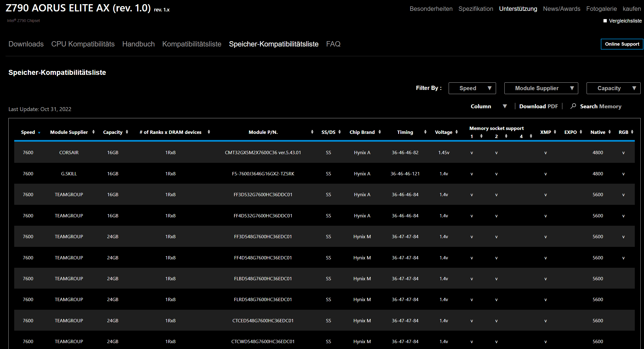Image resolution: width=644 pixels, height=349 pixels.
Task: Click the Search Memory magnifier icon
Action: (573, 106)
